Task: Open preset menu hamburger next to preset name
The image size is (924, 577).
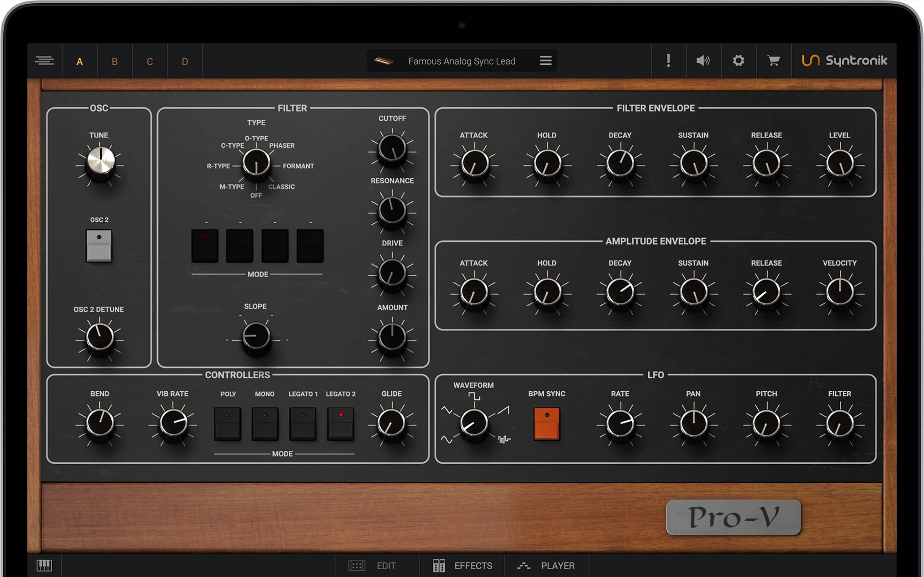Action: (x=546, y=61)
